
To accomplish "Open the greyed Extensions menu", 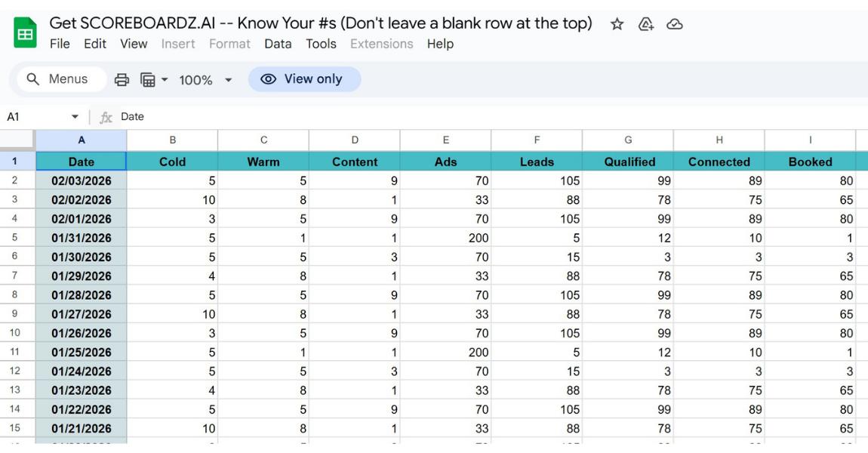I will tap(381, 44).
